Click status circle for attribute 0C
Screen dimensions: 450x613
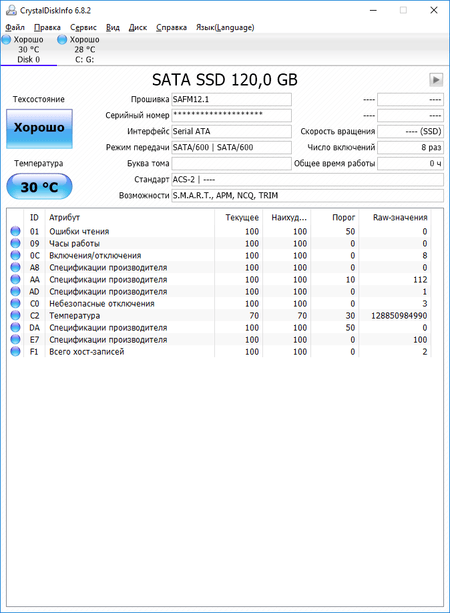coord(15,255)
